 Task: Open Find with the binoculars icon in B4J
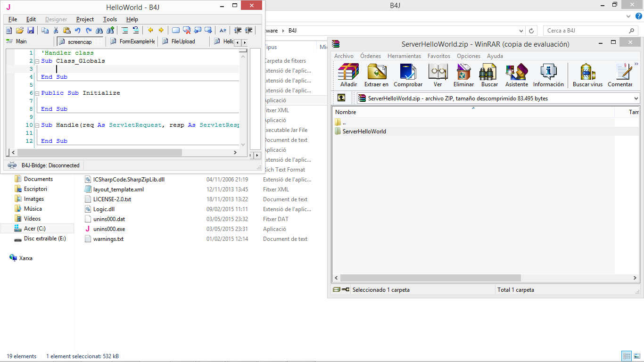tap(99, 30)
